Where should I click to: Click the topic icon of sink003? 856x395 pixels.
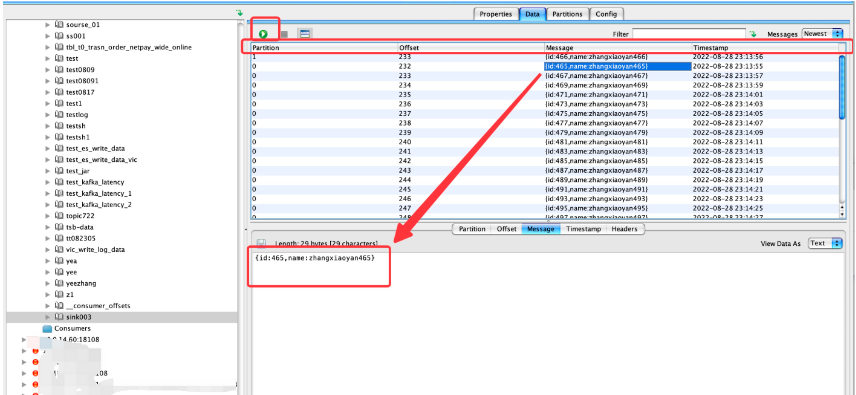tap(60, 317)
